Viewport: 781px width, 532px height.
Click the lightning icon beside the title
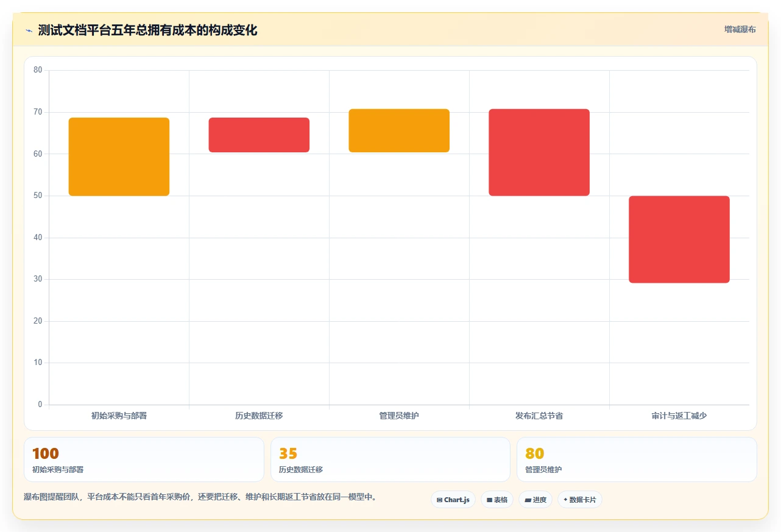pyautogui.click(x=29, y=30)
